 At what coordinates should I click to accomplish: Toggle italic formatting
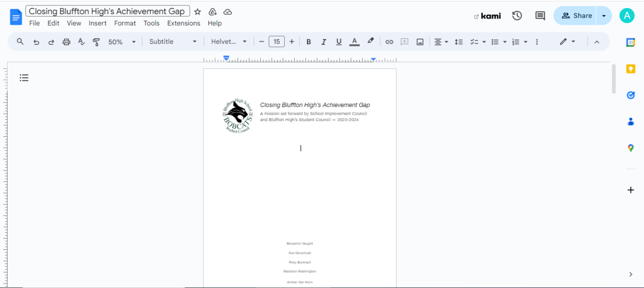pyautogui.click(x=324, y=42)
